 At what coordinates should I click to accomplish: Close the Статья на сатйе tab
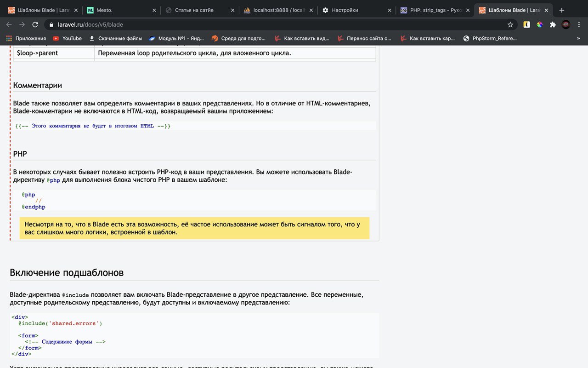(232, 10)
